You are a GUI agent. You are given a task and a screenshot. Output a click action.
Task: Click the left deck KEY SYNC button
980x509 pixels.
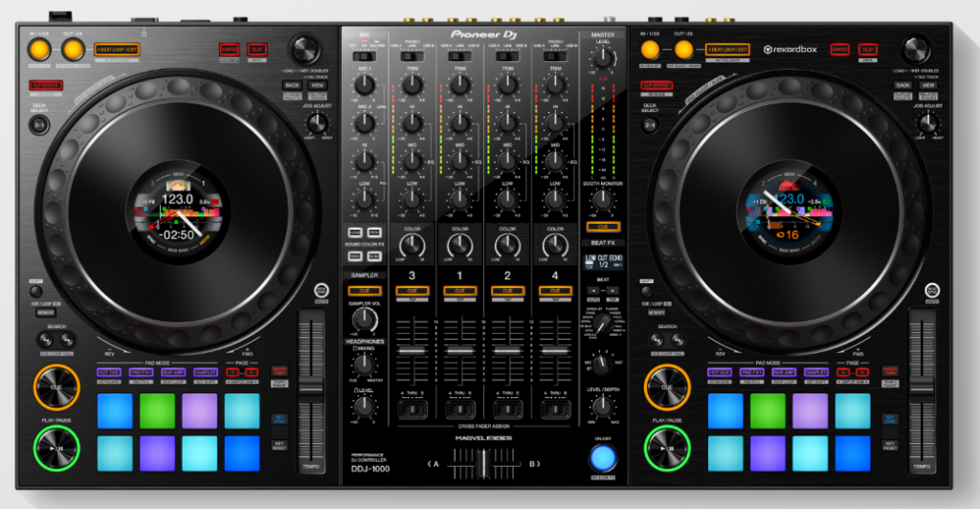pos(278,419)
